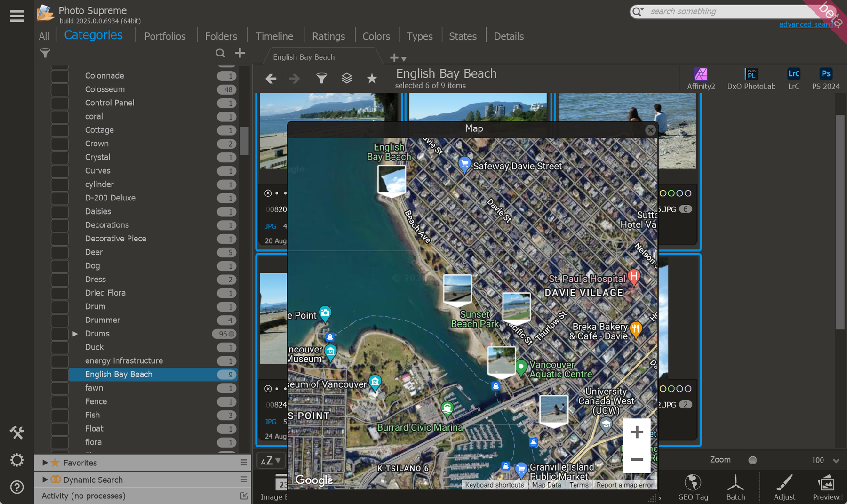
Task: Open the Ratings tab
Action: (x=328, y=36)
